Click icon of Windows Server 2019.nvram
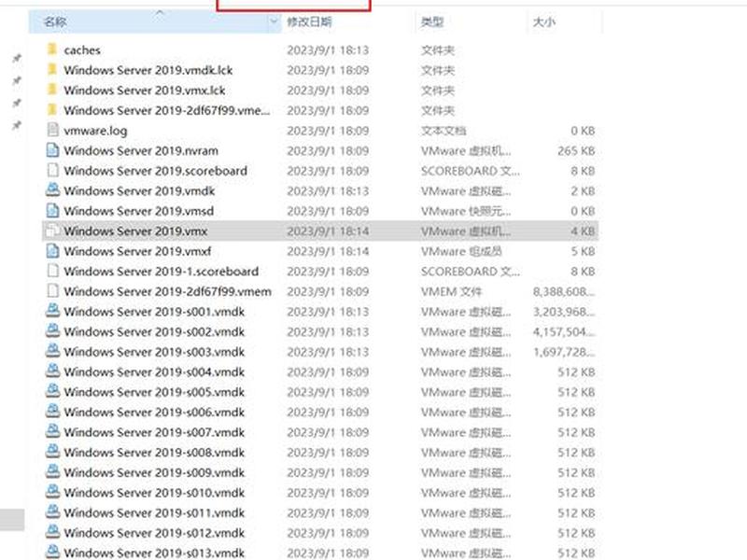 (x=53, y=150)
